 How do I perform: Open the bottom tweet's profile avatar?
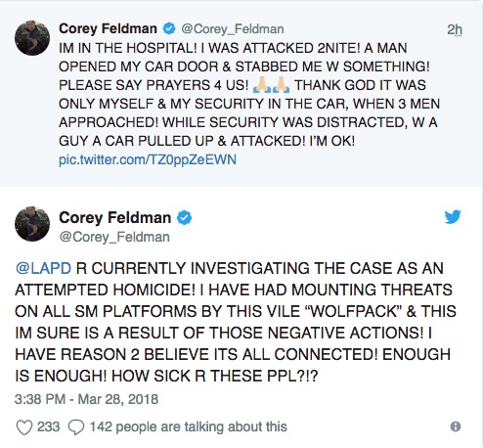coord(32,224)
